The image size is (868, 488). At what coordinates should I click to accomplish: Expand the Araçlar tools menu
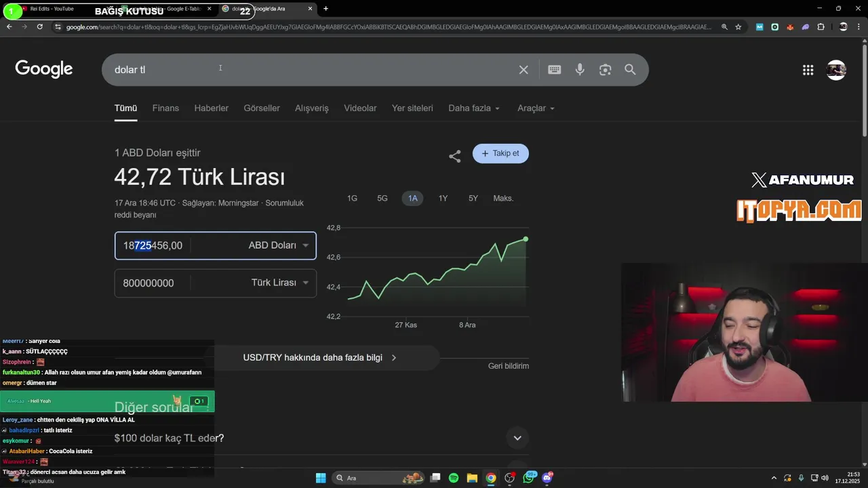pyautogui.click(x=536, y=108)
